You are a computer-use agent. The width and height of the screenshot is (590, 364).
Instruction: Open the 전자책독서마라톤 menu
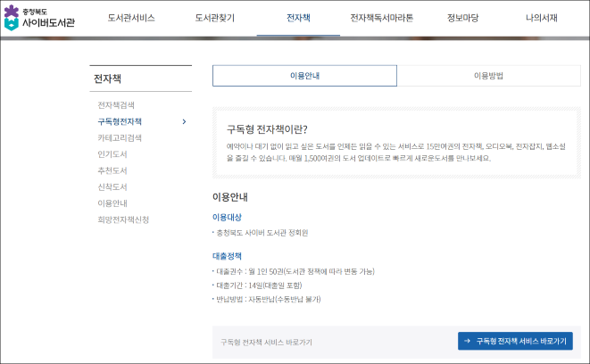381,18
